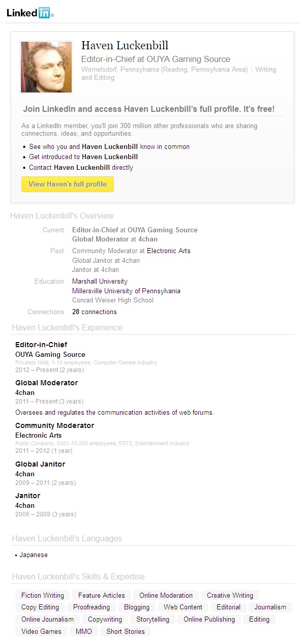Click the Proofreading skill tag
Image resolution: width=299 pixels, height=644 pixels.
click(92, 607)
